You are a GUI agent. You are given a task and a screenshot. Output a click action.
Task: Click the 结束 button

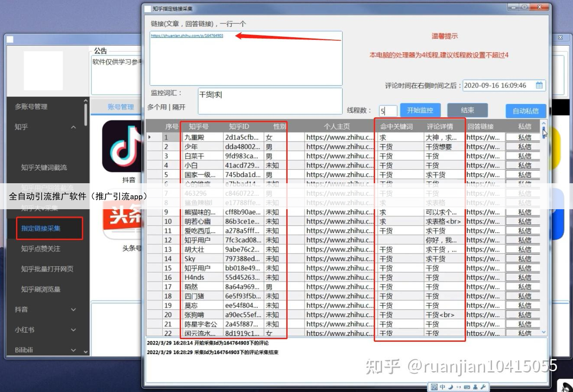(467, 110)
